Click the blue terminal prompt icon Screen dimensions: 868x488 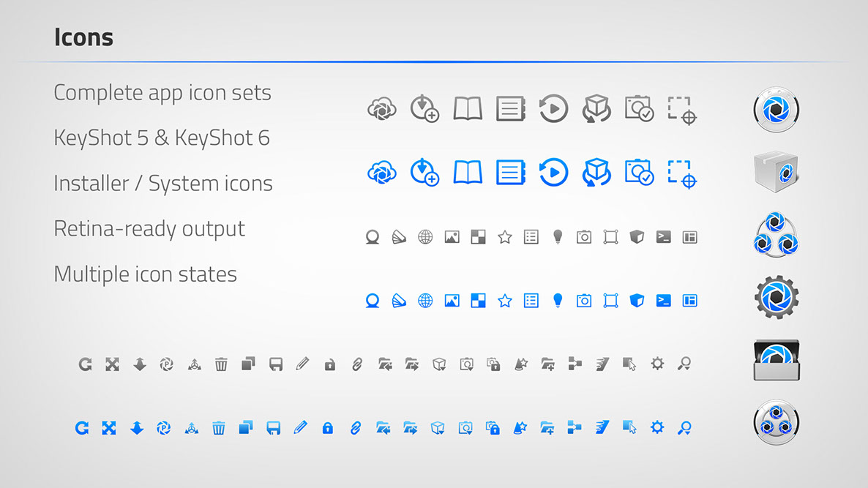point(663,300)
